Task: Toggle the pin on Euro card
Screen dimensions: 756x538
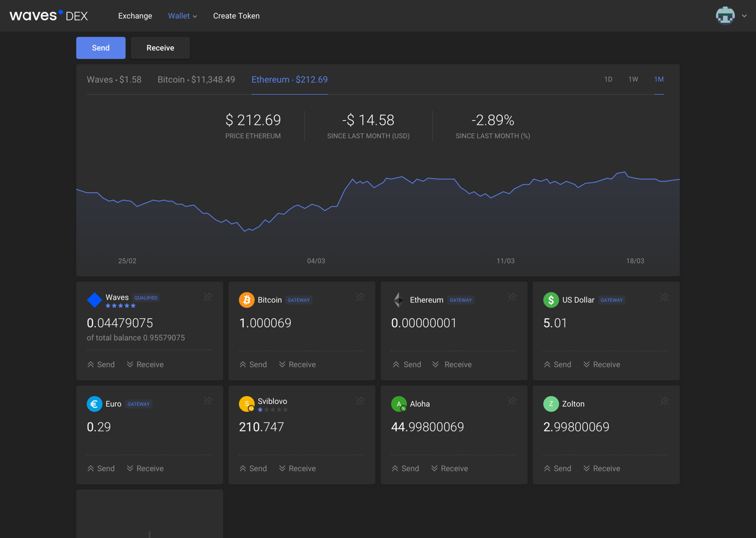Action: (208, 401)
